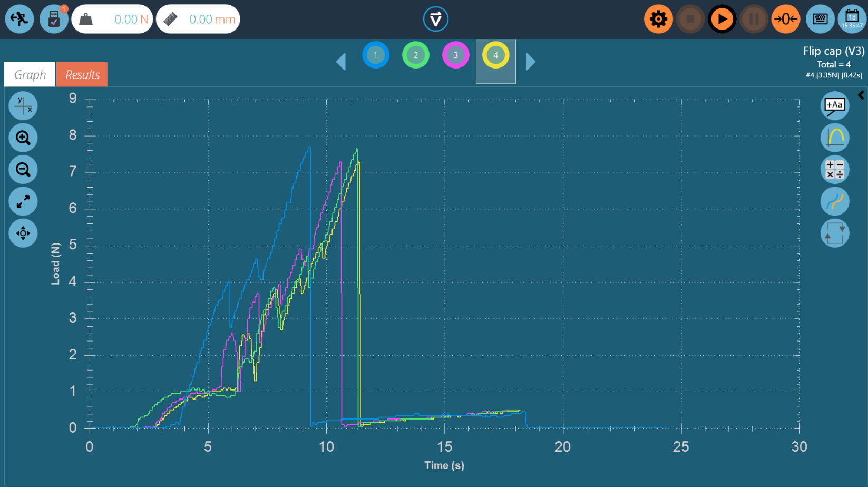Image resolution: width=868 pixels, height=487 pixels.
Task: Zoom in on the graph
Action: tap(23, 138)
